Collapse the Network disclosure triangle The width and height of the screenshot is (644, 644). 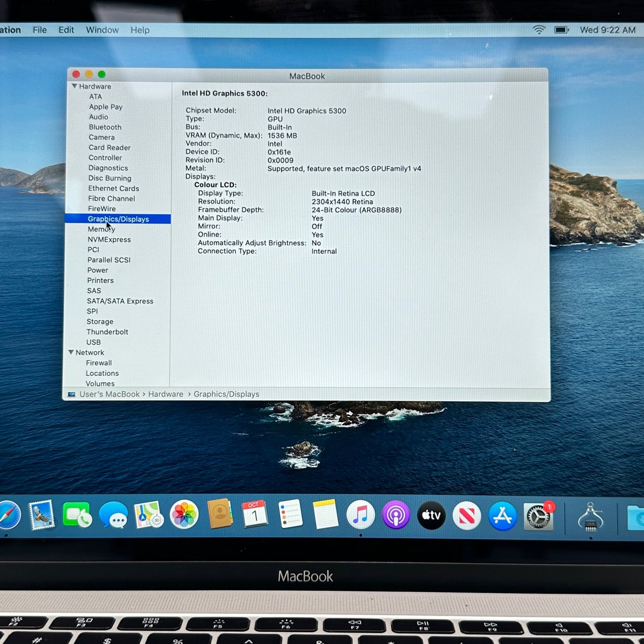71,352
